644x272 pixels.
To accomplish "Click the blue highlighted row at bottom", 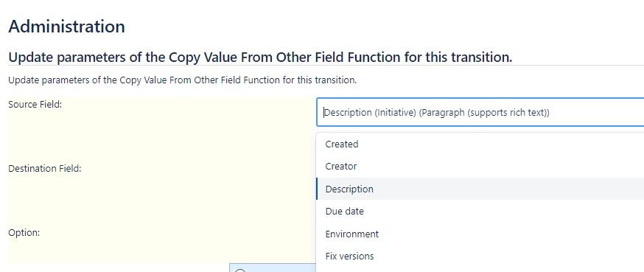I will tap(273, 268).
